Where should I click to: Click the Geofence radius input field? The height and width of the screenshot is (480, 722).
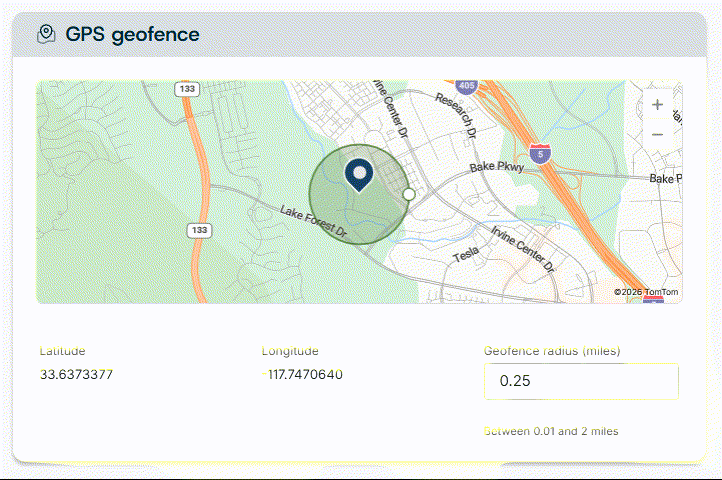(581, 381)
